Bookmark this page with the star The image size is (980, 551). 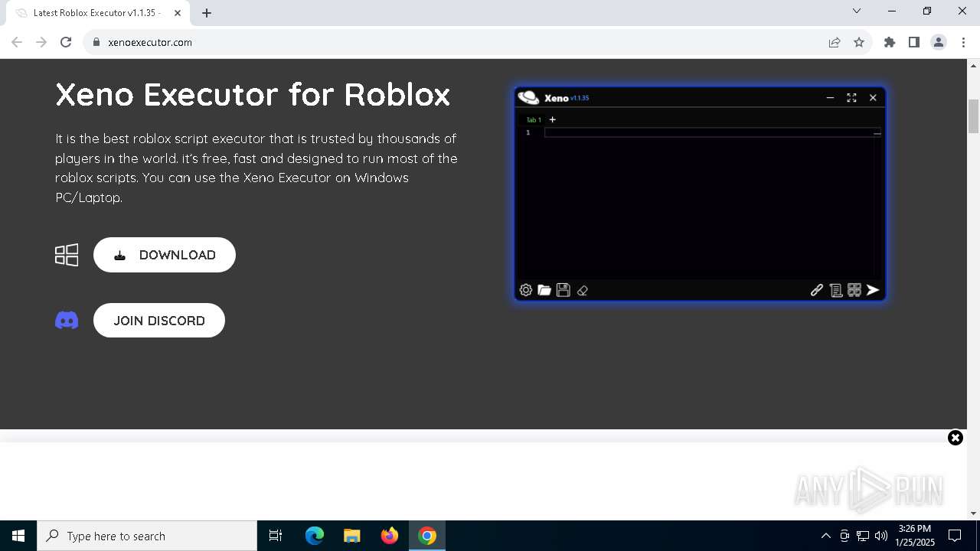point(859,42)
